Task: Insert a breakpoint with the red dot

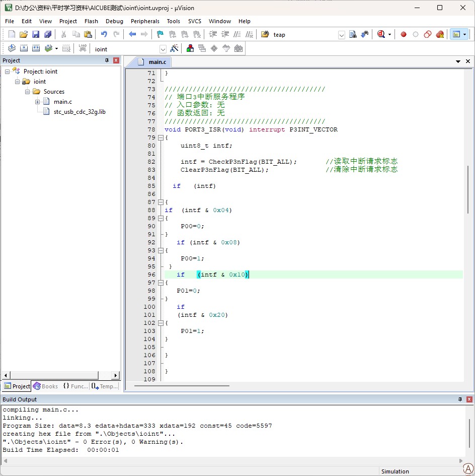Action: pyautogui.click(x=404, y=34)
